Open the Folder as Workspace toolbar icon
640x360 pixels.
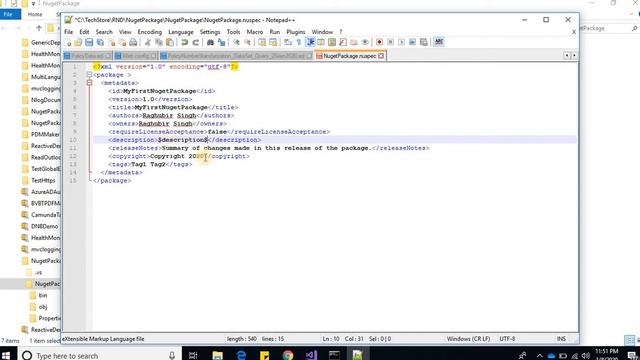pyautogui.click(x=354, y=42)
